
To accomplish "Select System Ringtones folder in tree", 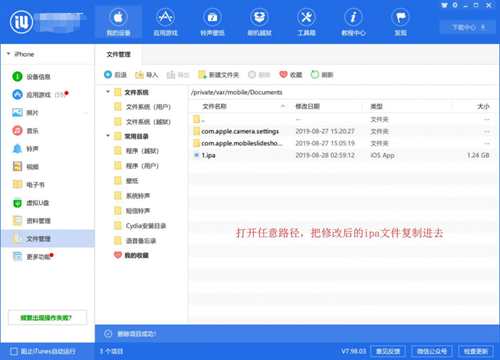I will tap(132, 196).
